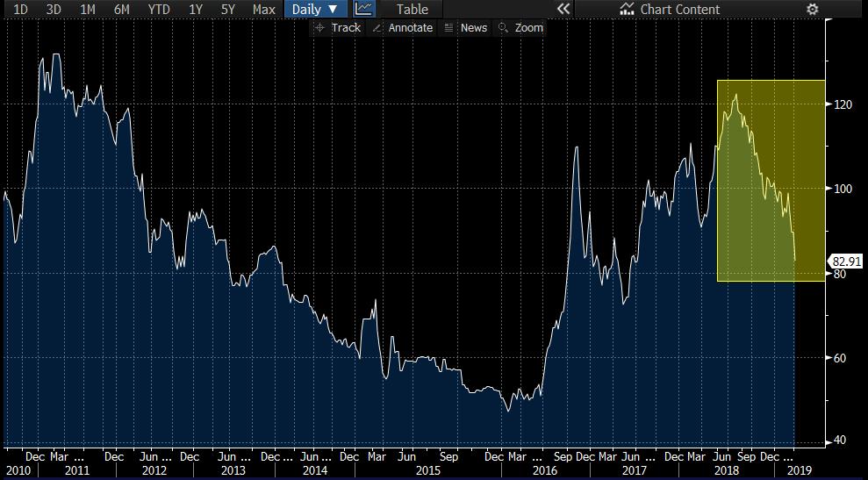Open the Daily periodicity dropdown

point(316,10)
